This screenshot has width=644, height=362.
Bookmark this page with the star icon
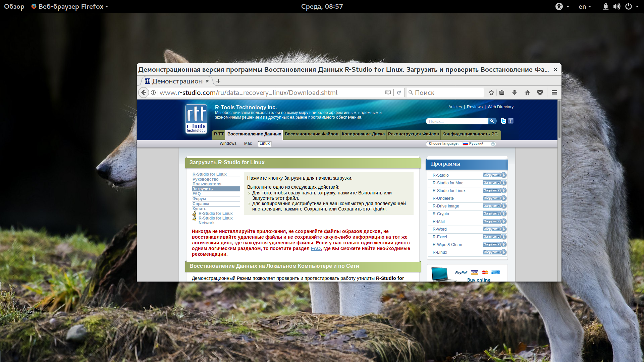coord(491,93)
